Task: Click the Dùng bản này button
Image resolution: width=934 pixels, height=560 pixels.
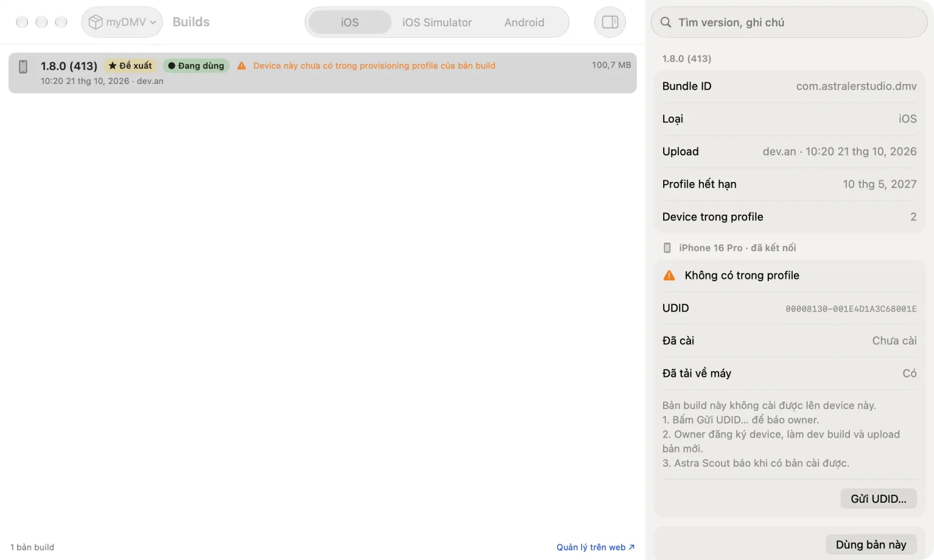Action: coord(871,544)
